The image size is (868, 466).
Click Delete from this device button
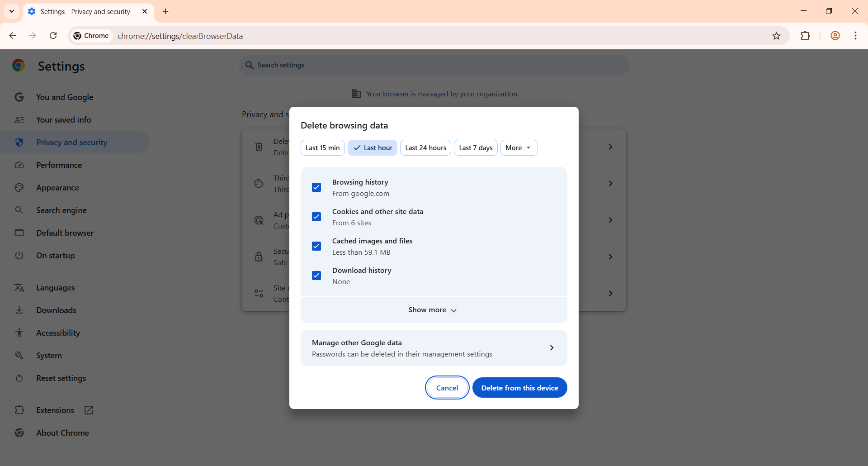(x=519, y=388)
